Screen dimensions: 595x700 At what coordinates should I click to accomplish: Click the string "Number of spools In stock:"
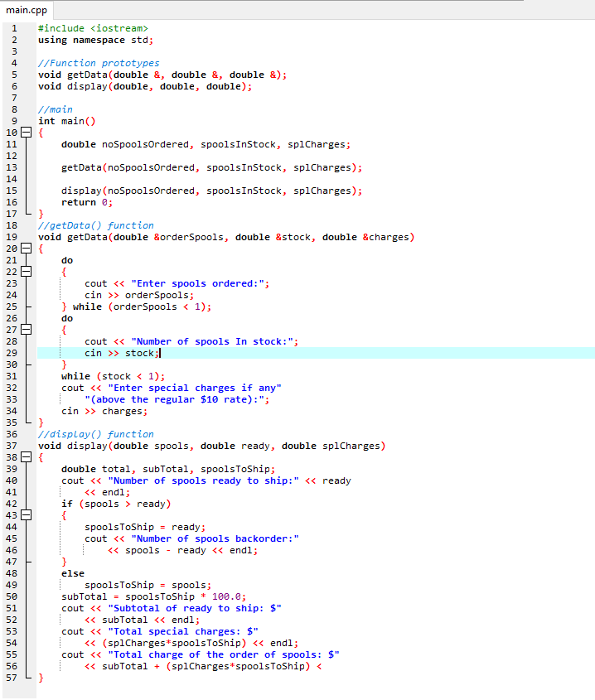pos(212,341)
